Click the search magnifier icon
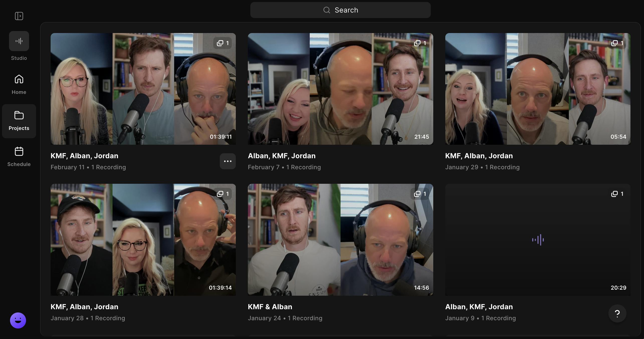Image resolution: width=644 pixels, height=339 pixels. point(327,10)
